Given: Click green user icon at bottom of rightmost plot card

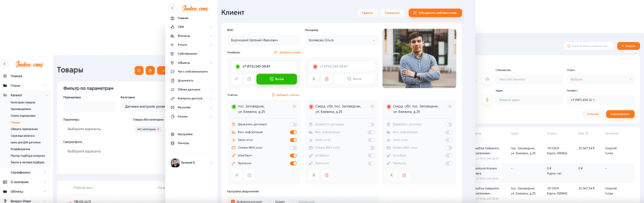Looking at the screenshot, I should (x=391, y=176).
